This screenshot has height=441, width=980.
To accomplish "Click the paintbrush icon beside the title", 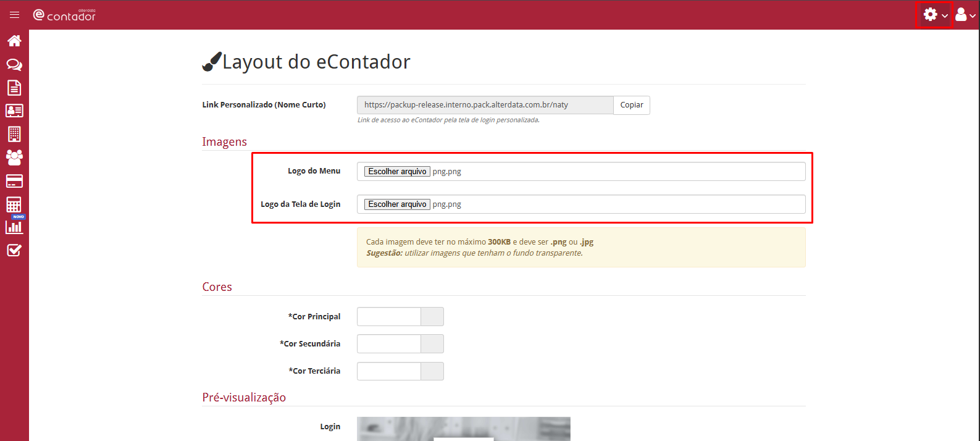I will [x=212, y=62].
